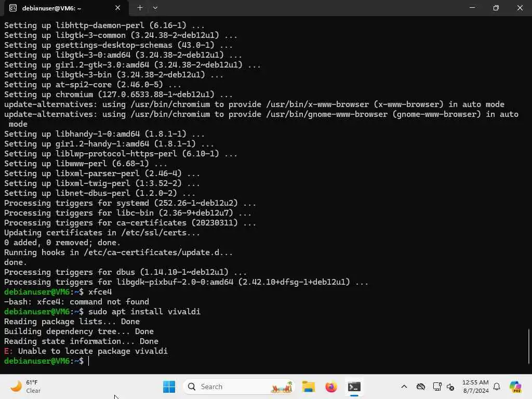This screenshot has height=399, width=532.
Task: Minimize the terminal window
Action: (472, 7)
